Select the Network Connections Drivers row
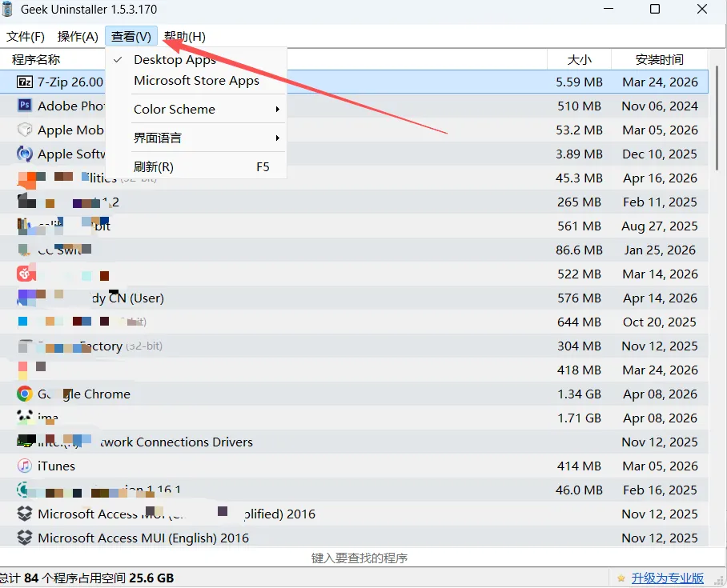This screenshot has height=588, width=727. 354,442
